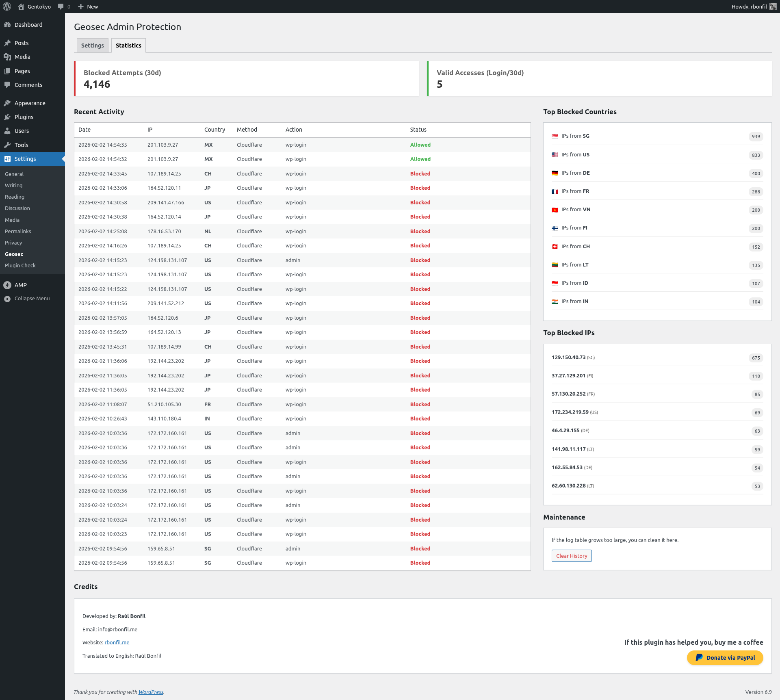Open comments via the speech bubble icon

tap(61, 7)
